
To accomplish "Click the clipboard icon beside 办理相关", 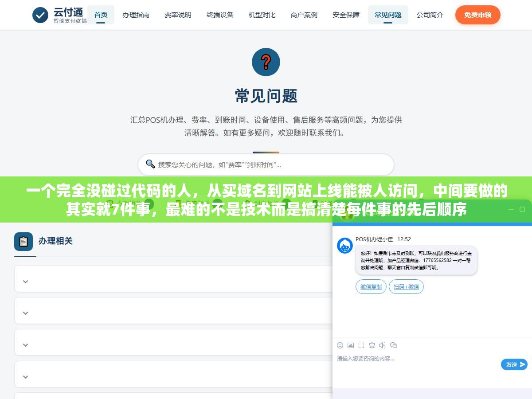I will click(23, 241).
